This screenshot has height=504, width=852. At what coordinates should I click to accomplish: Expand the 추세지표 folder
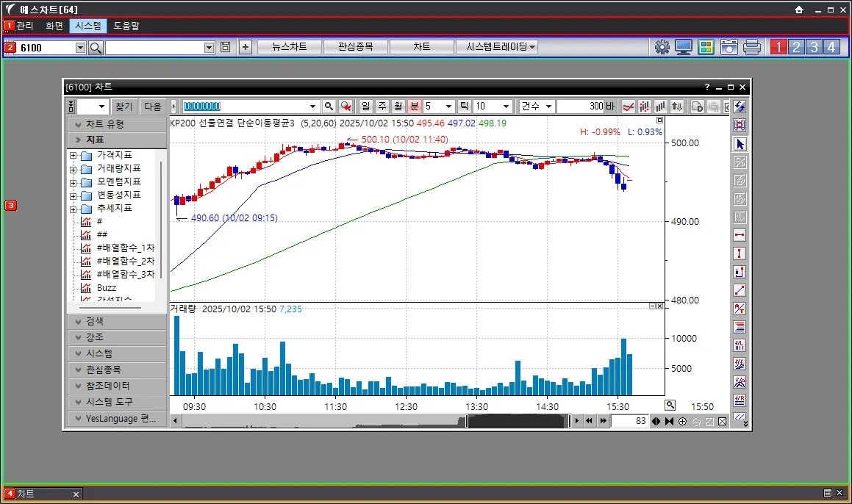tap(74, 209)
